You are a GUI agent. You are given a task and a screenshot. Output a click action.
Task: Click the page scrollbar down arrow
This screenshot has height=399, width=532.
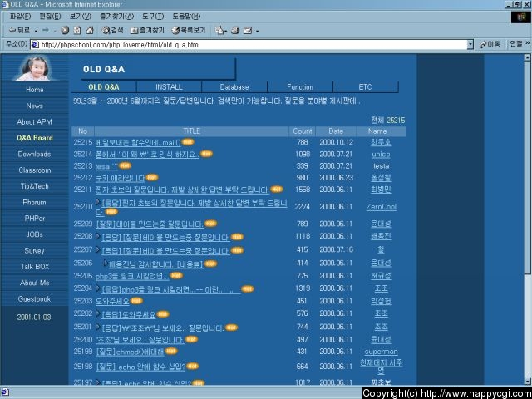point(528,381)
